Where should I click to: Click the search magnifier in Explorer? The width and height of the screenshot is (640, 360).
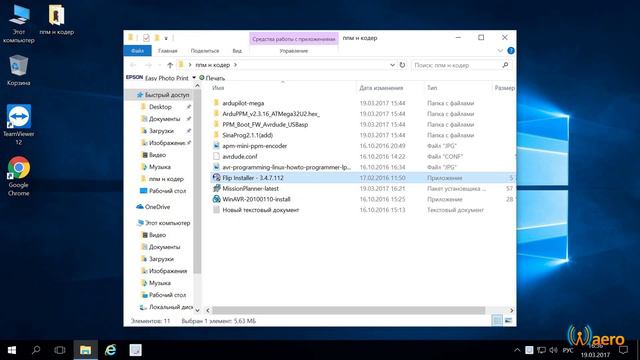[505, 65]
